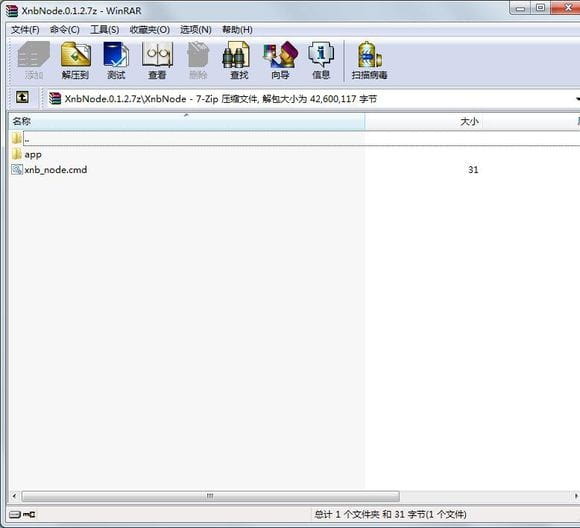Sort by Name (名称) column header
Viewport: 580px width, 528px height.
point(186,121)
